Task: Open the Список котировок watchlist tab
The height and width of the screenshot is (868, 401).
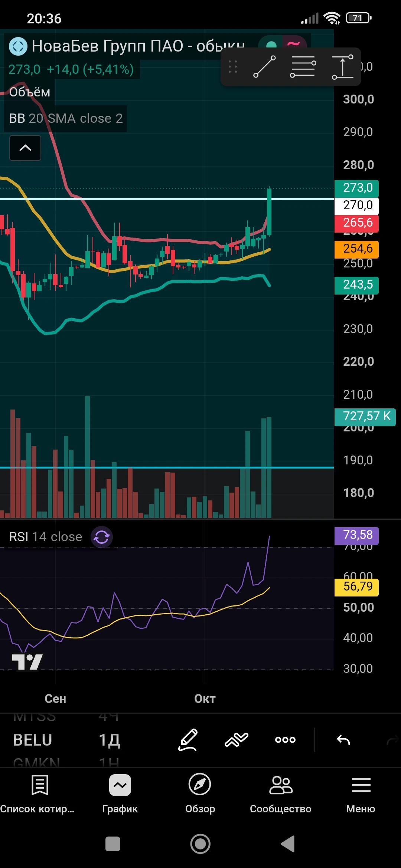Action: pyautogui.click(x=38, y=793)
